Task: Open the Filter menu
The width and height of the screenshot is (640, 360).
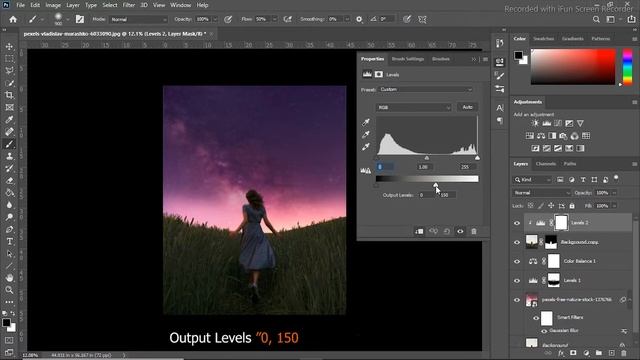Action: (x=129, y=5)
